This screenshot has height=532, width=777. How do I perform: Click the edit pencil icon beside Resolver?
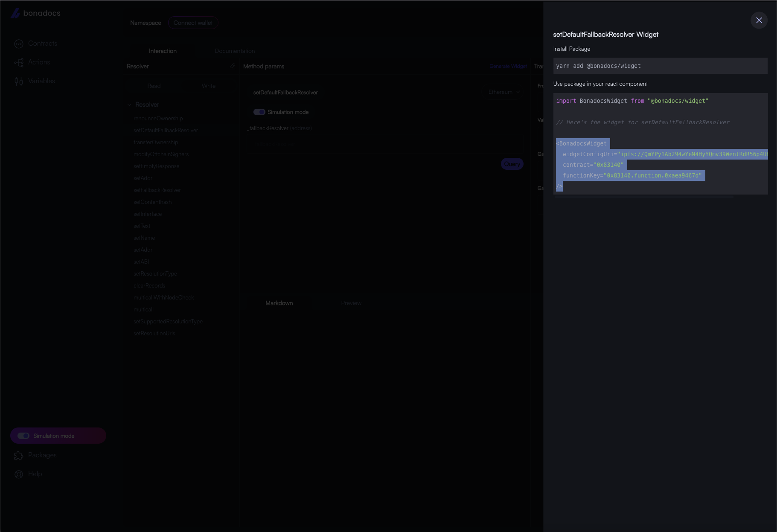(x=233, y=66)
